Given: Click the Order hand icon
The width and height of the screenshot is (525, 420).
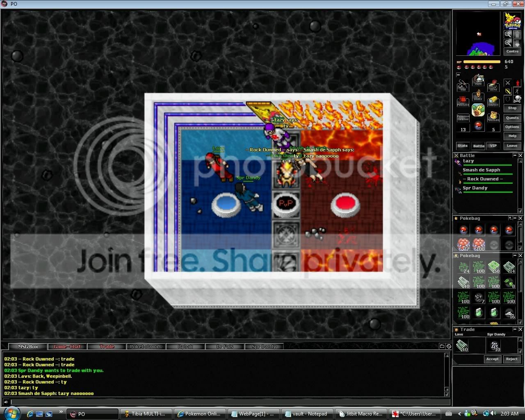Looking at the screenshot, I should pyautogui.click(x=478, y=95).
